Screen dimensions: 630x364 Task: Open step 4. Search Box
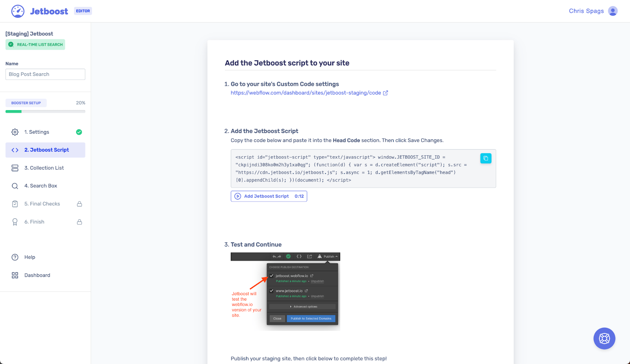[45, 186]
